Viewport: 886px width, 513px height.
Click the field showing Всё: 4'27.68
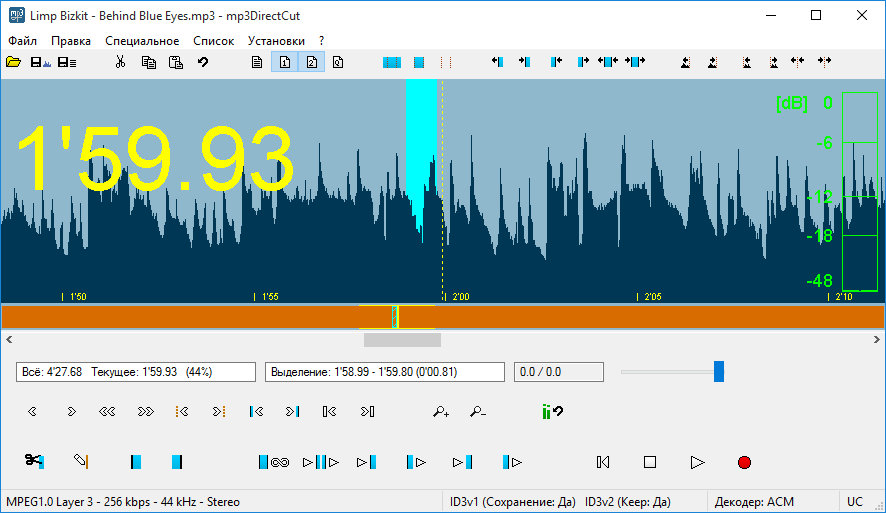(136, 372)
